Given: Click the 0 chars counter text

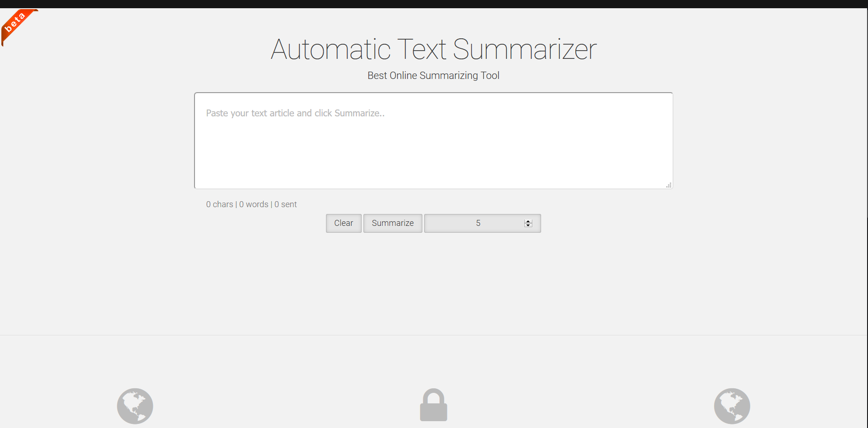Looking at the screenshot, I should 219,204.
